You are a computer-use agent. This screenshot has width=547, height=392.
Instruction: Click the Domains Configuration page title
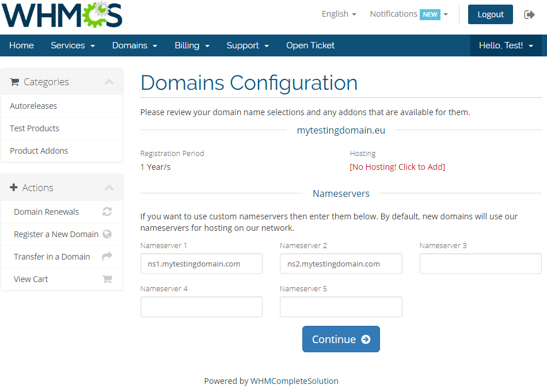(x=249, y=83)
